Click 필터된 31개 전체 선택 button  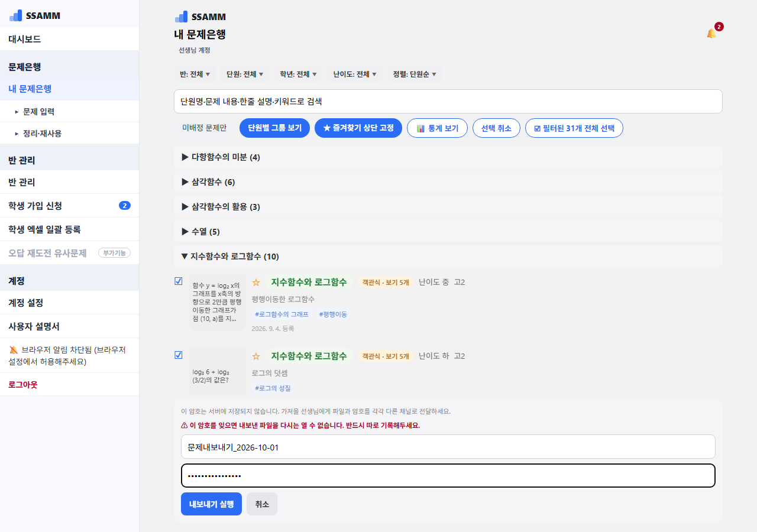(x=574, y=128)
